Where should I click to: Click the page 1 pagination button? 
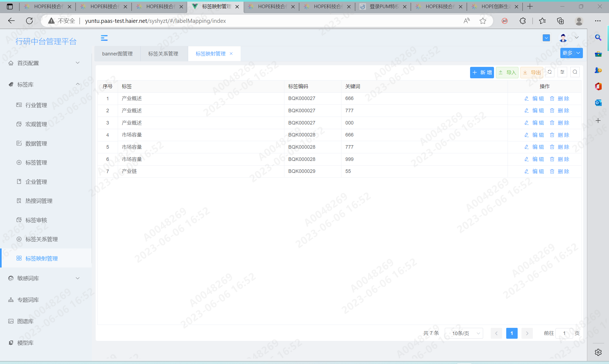[x=512, y=333]
